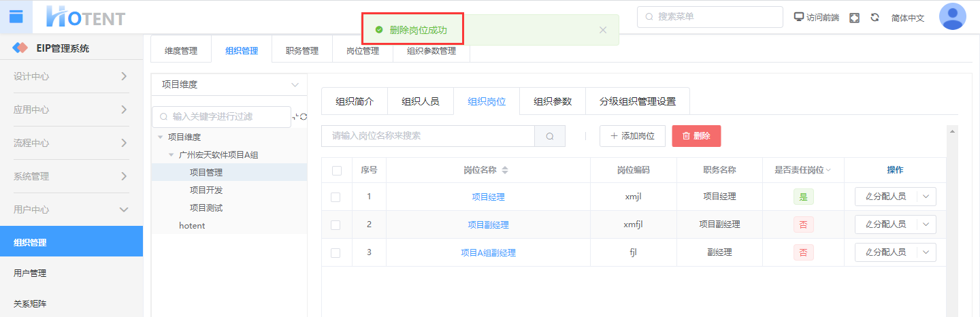Collapse the 用户中心 sidebar menu

71,210
